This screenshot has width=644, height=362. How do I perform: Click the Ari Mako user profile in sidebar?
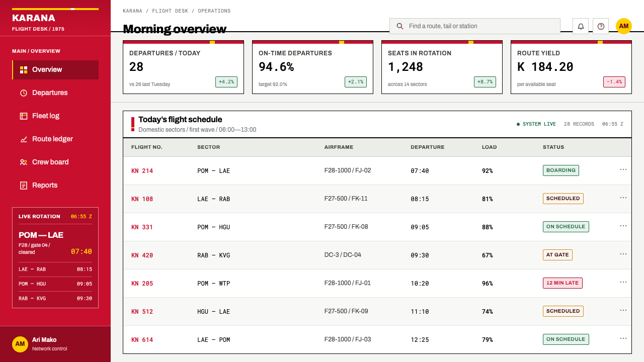pos(55,344)
